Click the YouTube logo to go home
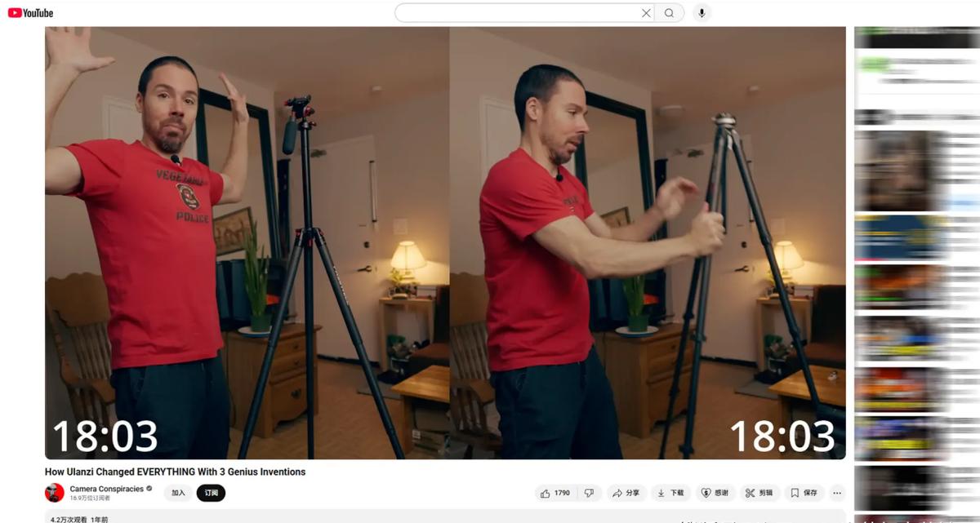This screenshot has width=980, height=523. coord(31,12)
